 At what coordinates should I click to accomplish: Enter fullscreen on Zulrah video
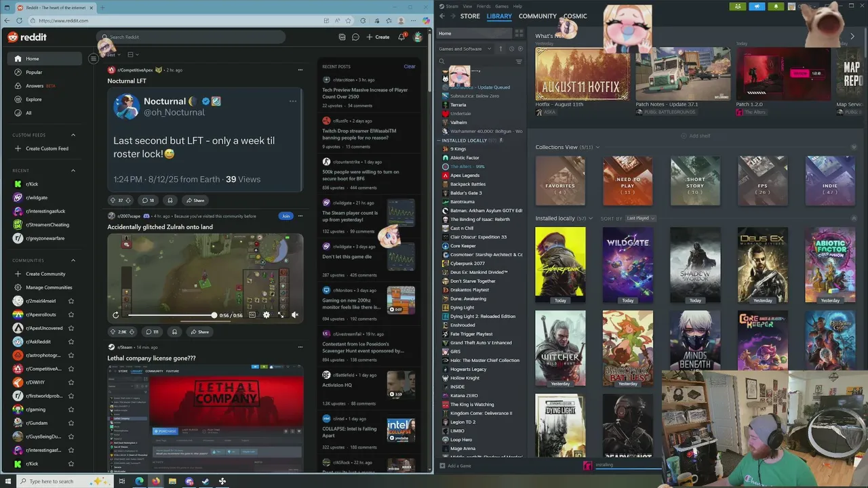coord(281,315)
